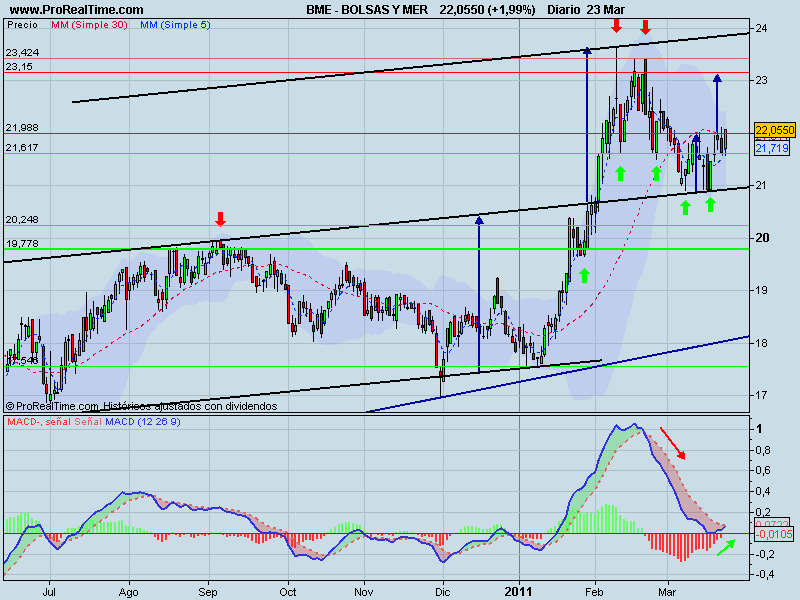Click the 19 price axis value
The width and height of the screenshot is (800, 600).
click(x=761, y=290)
